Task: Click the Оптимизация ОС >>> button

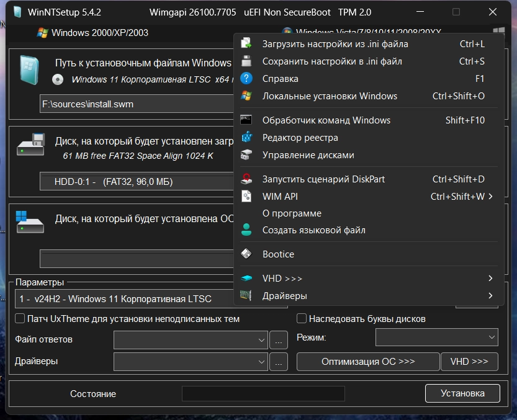Action: click(368, 362)
